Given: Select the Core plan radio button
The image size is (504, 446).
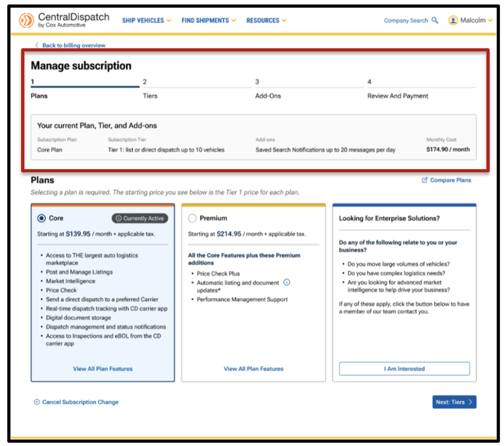Looking at the screenshot, I should click(41, 218).
